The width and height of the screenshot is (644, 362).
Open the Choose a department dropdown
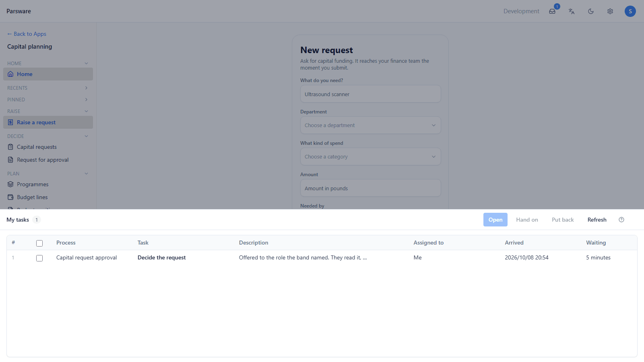click(370, 125)
